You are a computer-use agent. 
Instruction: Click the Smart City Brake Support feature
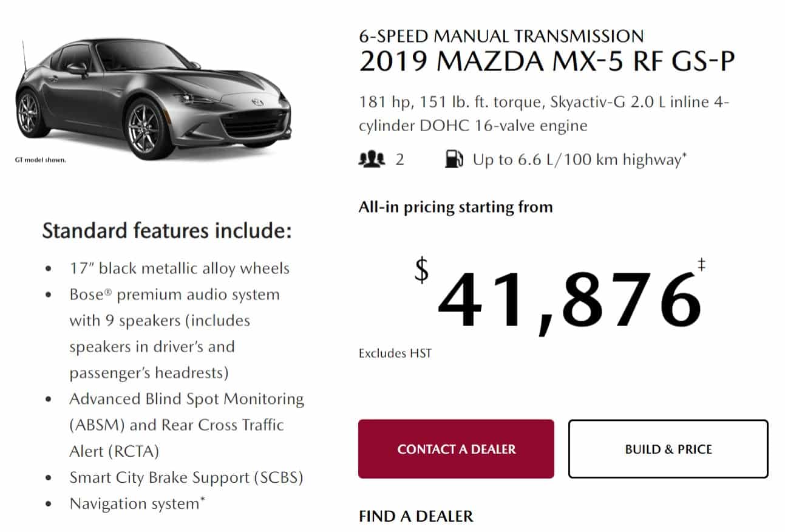point(186,477)
